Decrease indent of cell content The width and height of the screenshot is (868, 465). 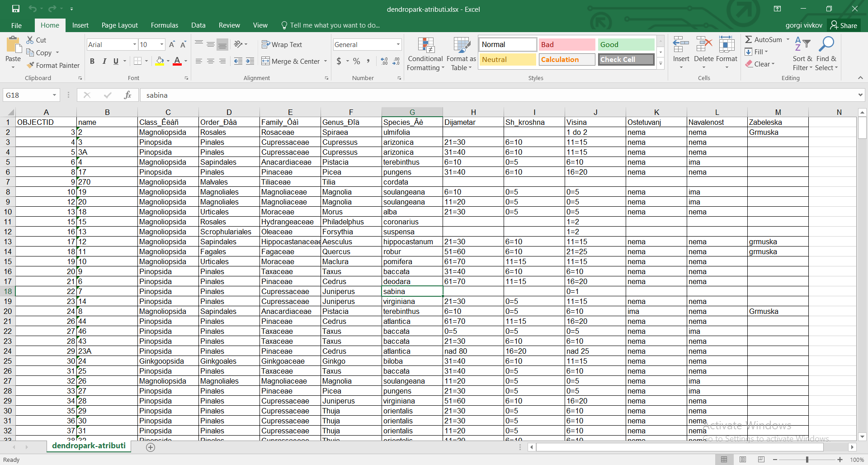pyautogui.click(x=238, y=61)
